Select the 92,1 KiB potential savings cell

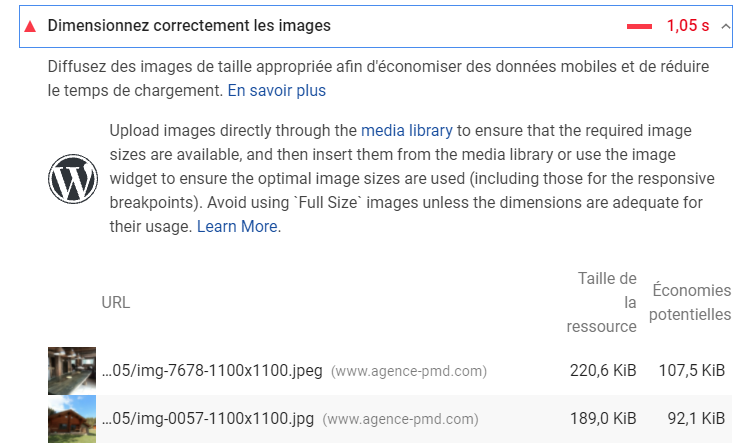coord(696,419)
